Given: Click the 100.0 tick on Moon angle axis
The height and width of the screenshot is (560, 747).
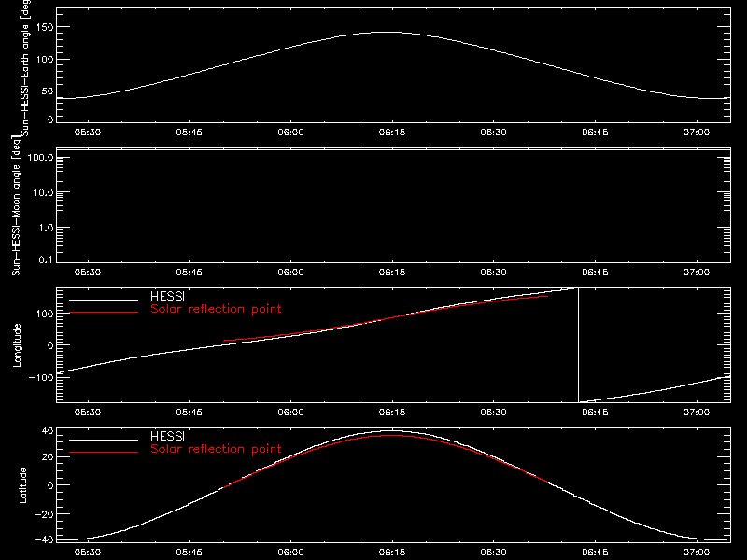Looking at the screenshot, I should [41, 157].
